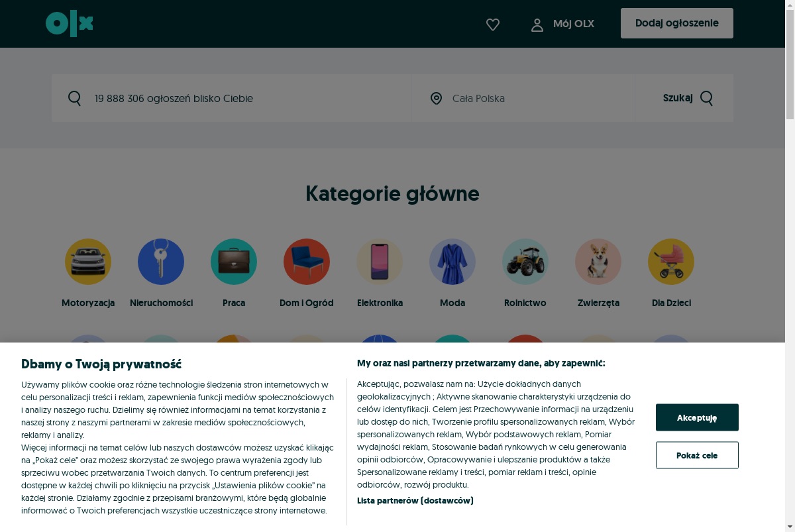Accept cookies with the Akceptuję button
Viewport: 795px width, 532px height.
coord(697,417)
